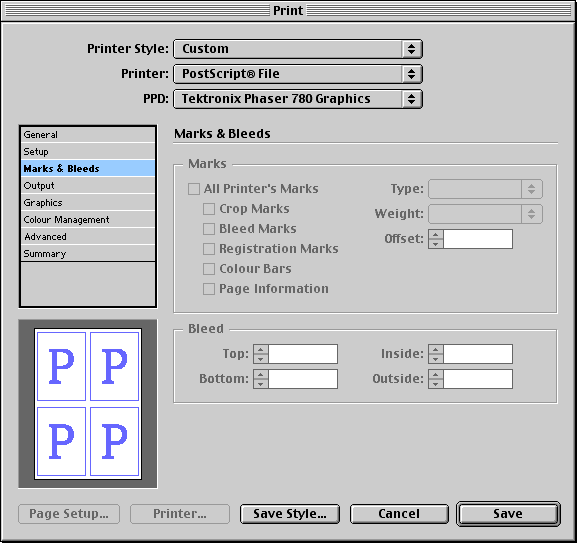Cancel the Print dialog

pyautogui.click(x=399, y=514)
